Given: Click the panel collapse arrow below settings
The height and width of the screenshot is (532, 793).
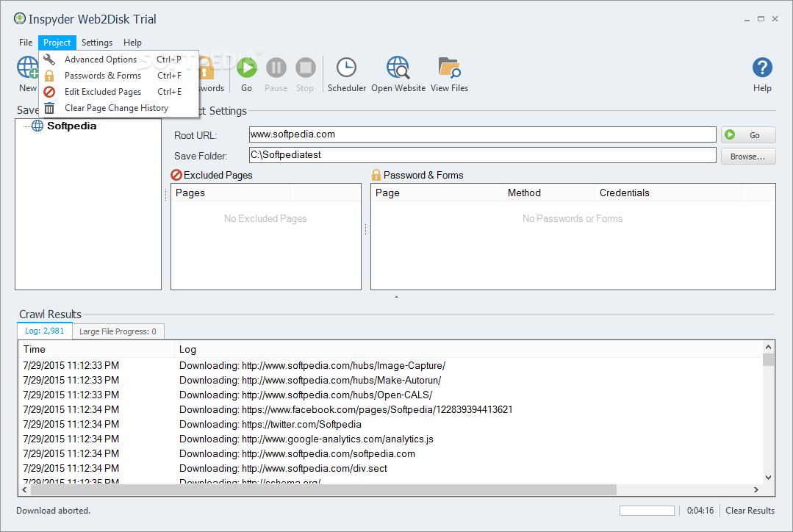Looking at the screenshot, I should (397, 296).
